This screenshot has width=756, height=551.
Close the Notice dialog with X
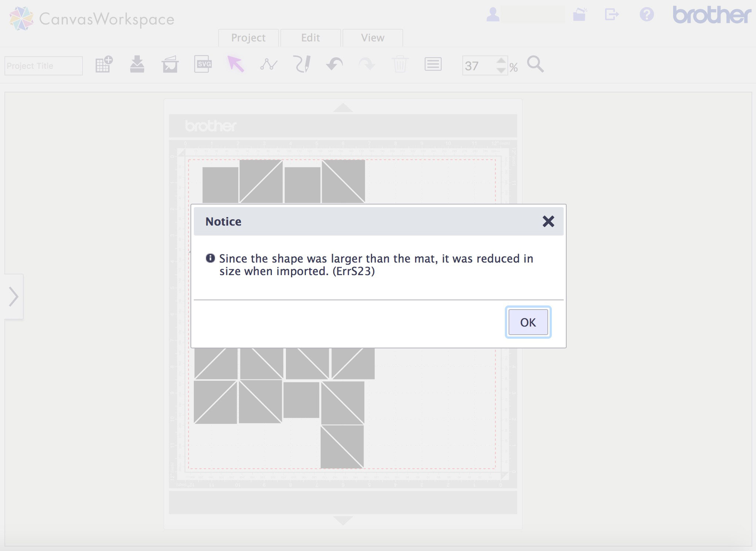pyautogui.click(x=549, y=221)
